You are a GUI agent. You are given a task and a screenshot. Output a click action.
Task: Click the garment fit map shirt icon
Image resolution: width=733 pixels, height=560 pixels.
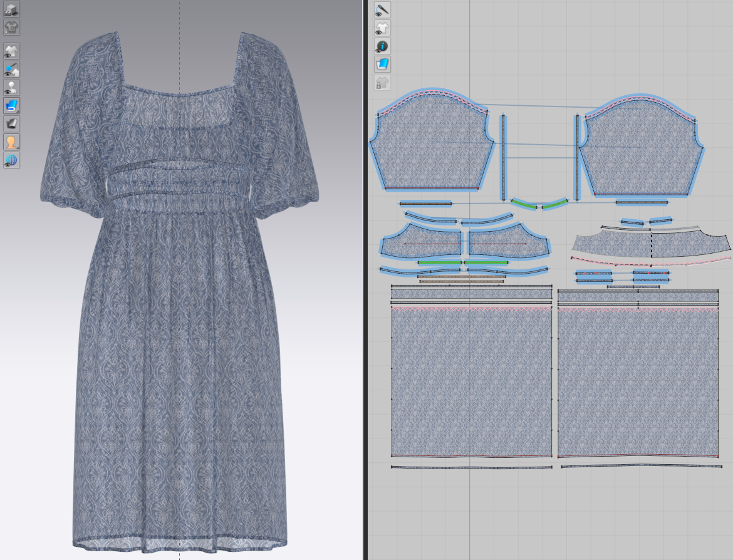pos(11,27)
